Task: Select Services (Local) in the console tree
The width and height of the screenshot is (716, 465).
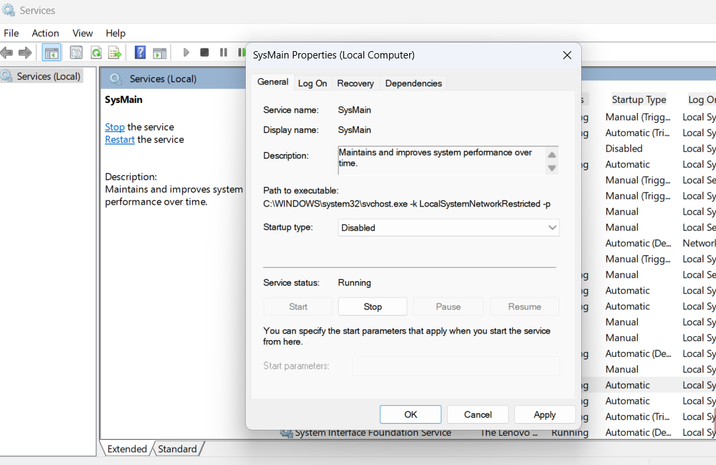Action: coord(48,77)
